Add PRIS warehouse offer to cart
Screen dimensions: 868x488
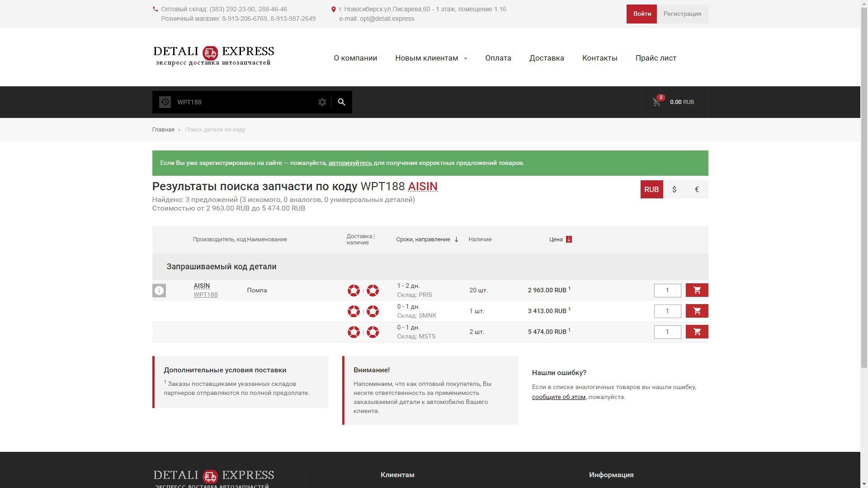tap(697, 290)
